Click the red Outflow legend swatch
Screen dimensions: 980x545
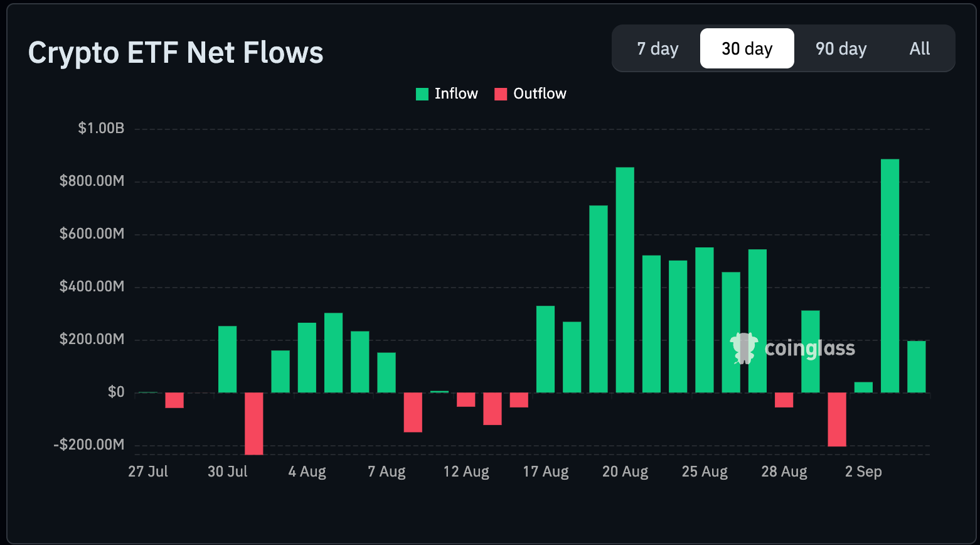coord(501,94)
